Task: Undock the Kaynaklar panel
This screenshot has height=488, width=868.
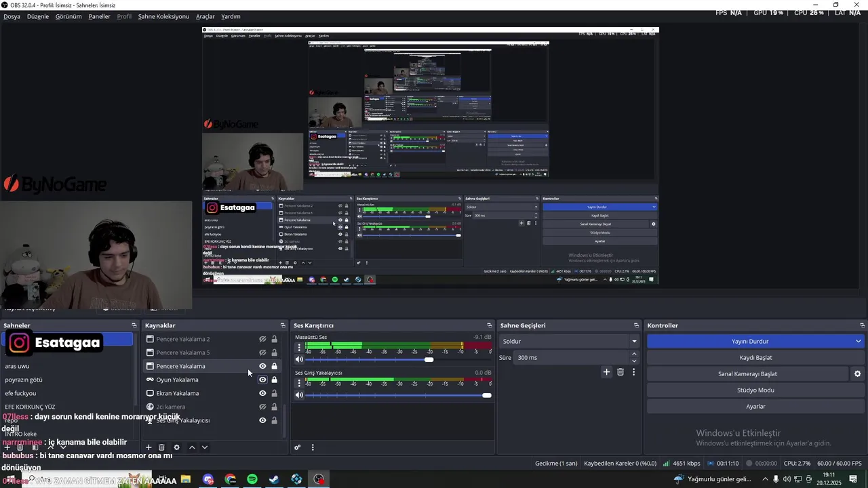Action: point(283,325)
